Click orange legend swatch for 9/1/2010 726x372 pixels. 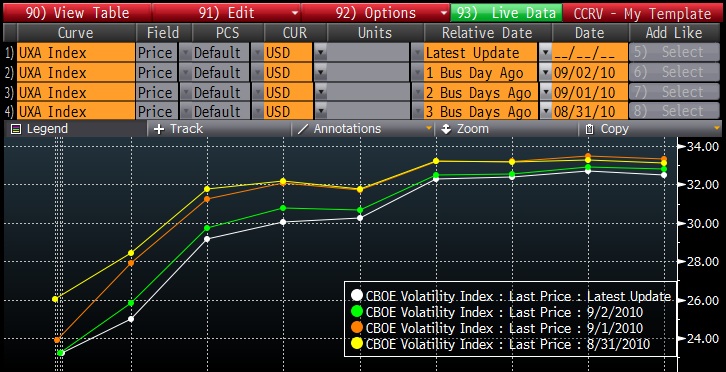tap(357, 328)
